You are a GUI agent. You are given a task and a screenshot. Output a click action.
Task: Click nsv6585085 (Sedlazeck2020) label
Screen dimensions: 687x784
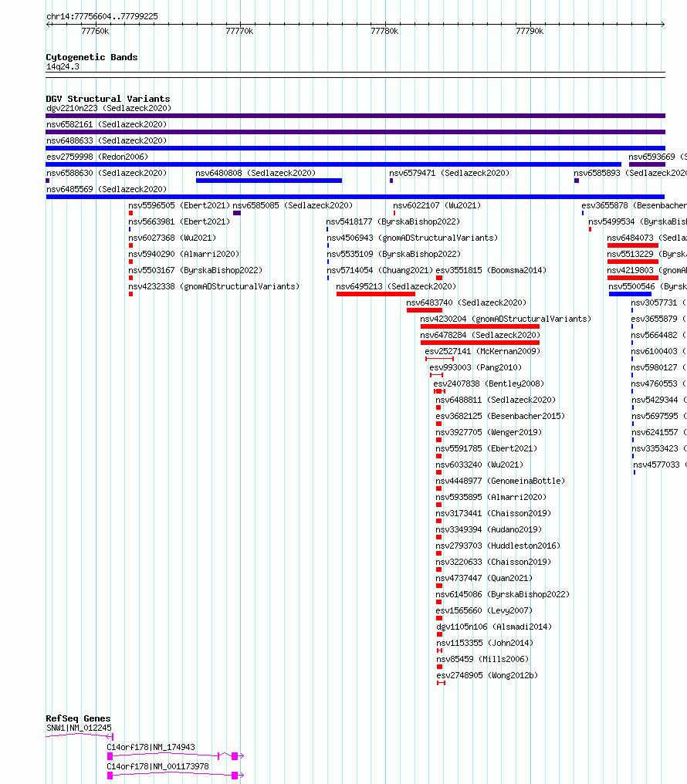click(x=293, y=205)
